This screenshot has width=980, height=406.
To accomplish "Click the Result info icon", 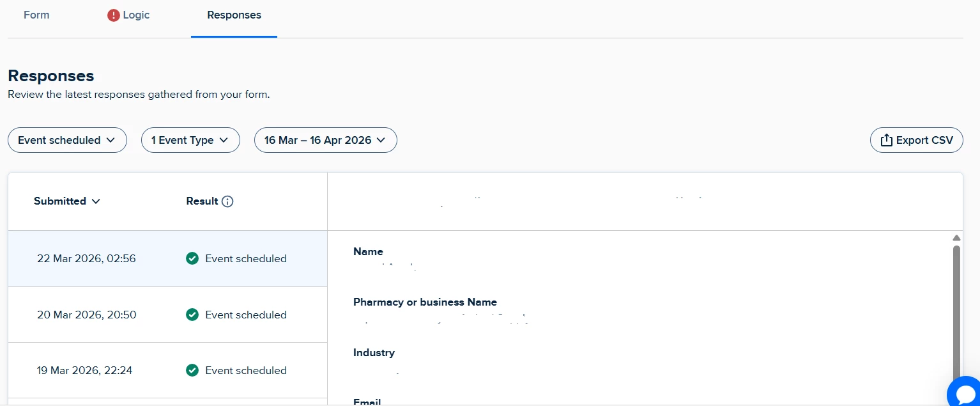I will [227, 201].
